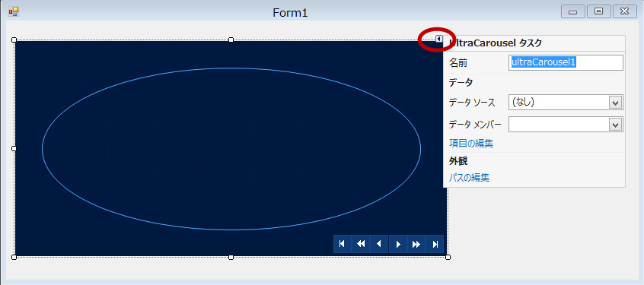This screenshot has width=644, height=285.
Task: Go to previous carousel item
Action: [x=379, y=244]
